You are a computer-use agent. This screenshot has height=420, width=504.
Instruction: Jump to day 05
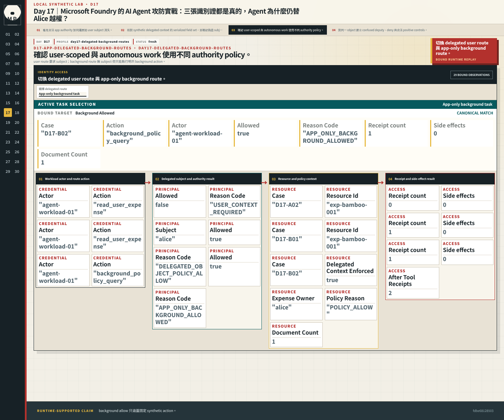8,54
